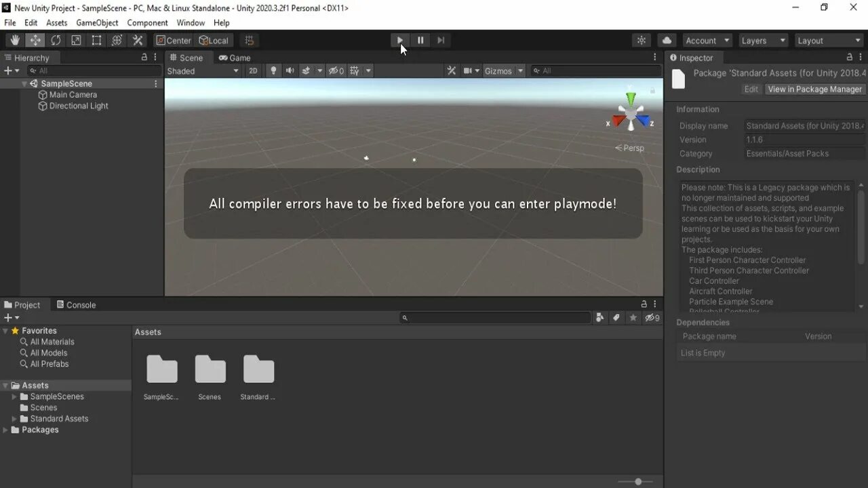The width and height of the screenshot is (868, 488).
Task: Expand Standard Assets folder in tree
Action: (14, 419)
